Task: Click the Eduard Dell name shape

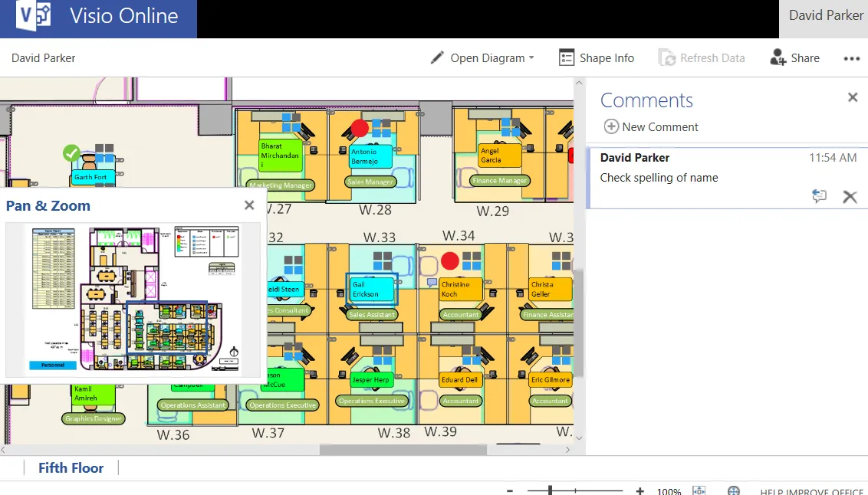Action: (461, 380)
